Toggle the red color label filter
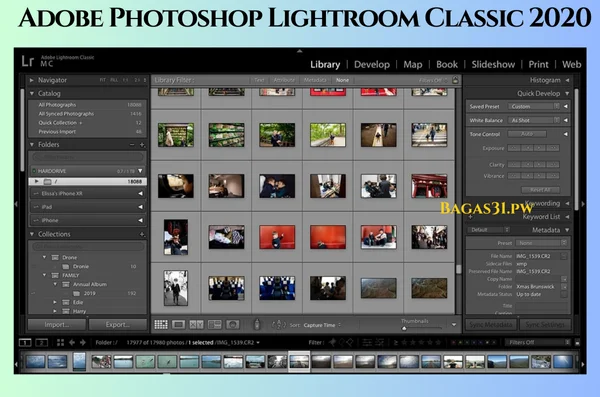 click(454, 342)
